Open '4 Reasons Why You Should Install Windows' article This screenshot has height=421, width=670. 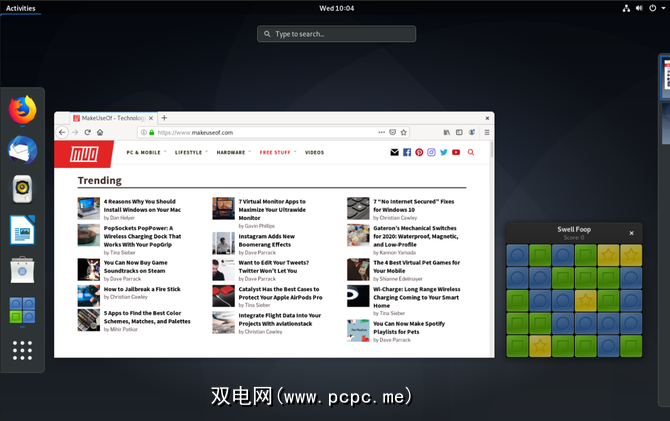[142, 206]
